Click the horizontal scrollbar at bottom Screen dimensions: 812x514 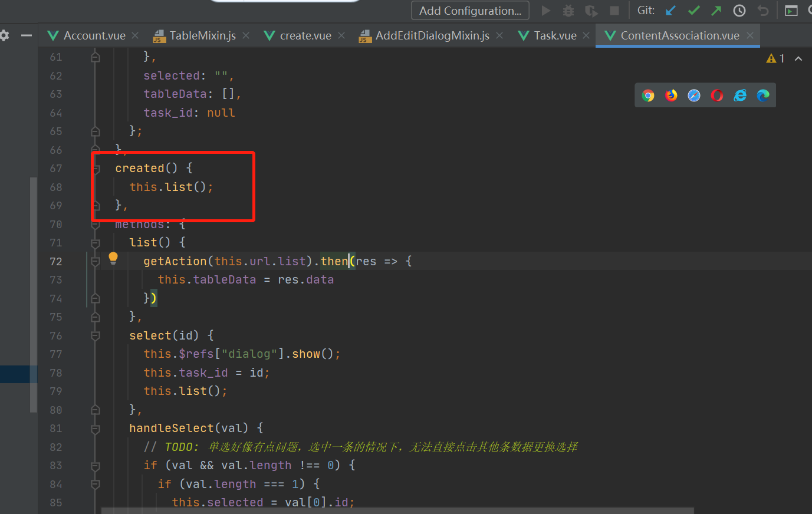[397, 510]
